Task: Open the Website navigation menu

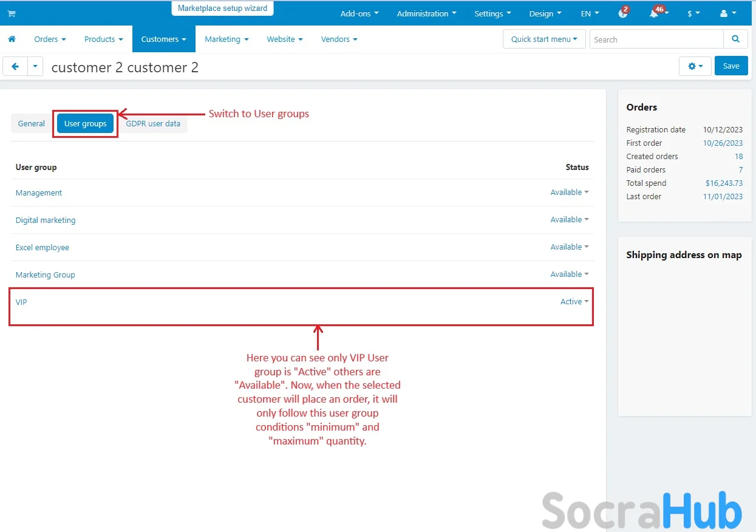Action: tap(285, 39)
